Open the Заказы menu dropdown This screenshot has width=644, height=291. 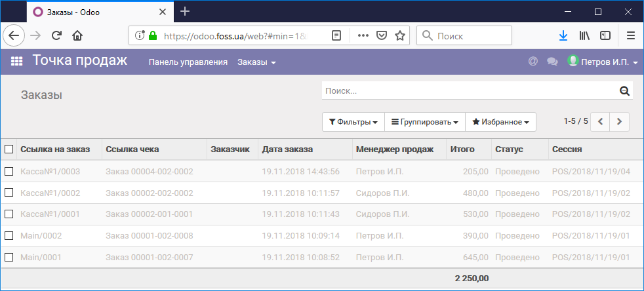coord(256,62)
